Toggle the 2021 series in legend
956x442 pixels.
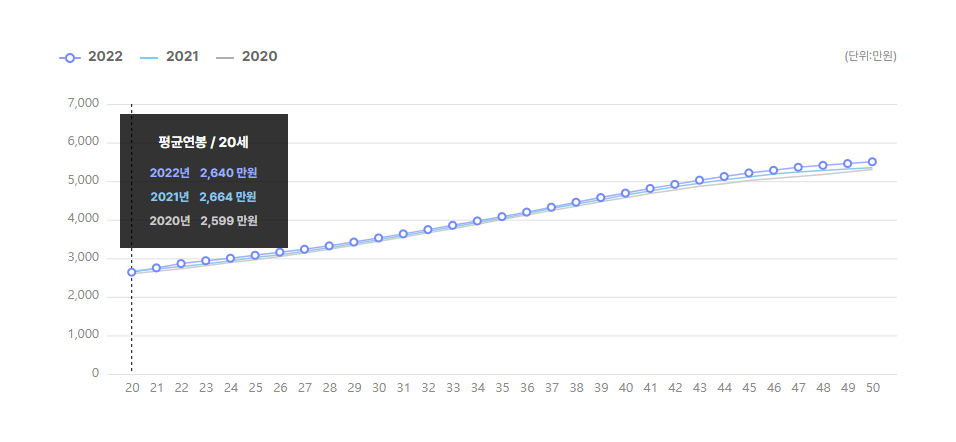tap(169, 57)
